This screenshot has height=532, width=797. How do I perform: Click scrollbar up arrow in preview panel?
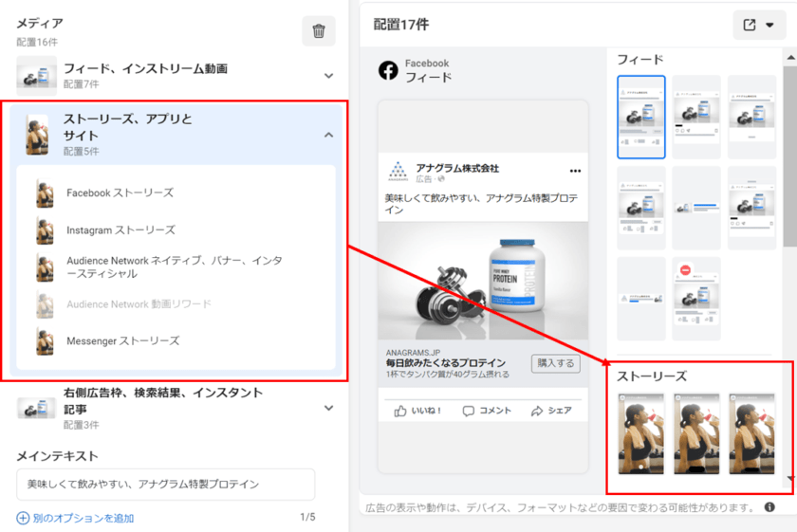tap(790, 58)
